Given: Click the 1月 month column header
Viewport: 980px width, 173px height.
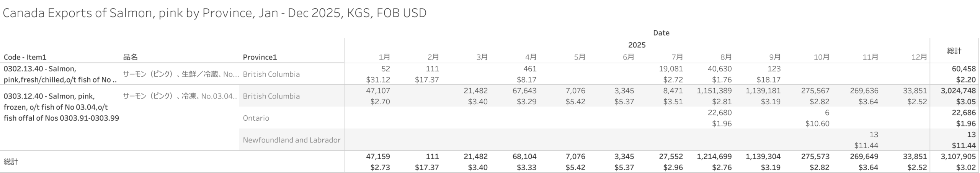Looking at the screenshot, I should click(x=384, y=57).
